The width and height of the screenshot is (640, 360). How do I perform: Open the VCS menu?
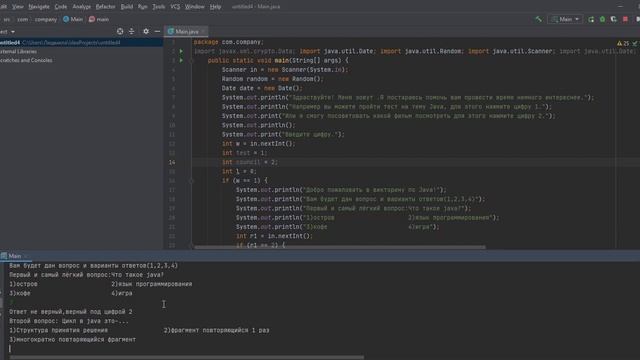coord(175,7)
